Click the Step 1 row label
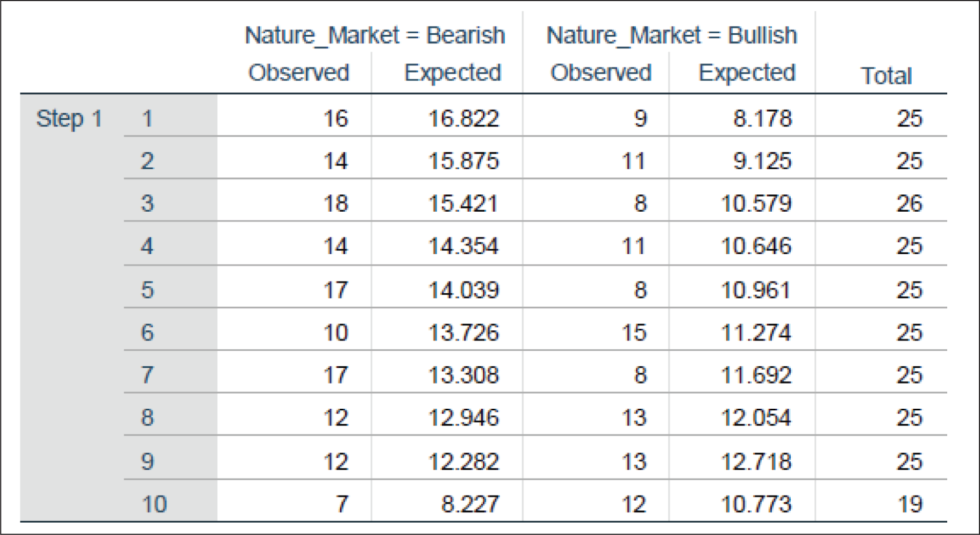Image resolution: width=980 pixels, height=535 pixels. pyautogui.click(x=69, y=118)
